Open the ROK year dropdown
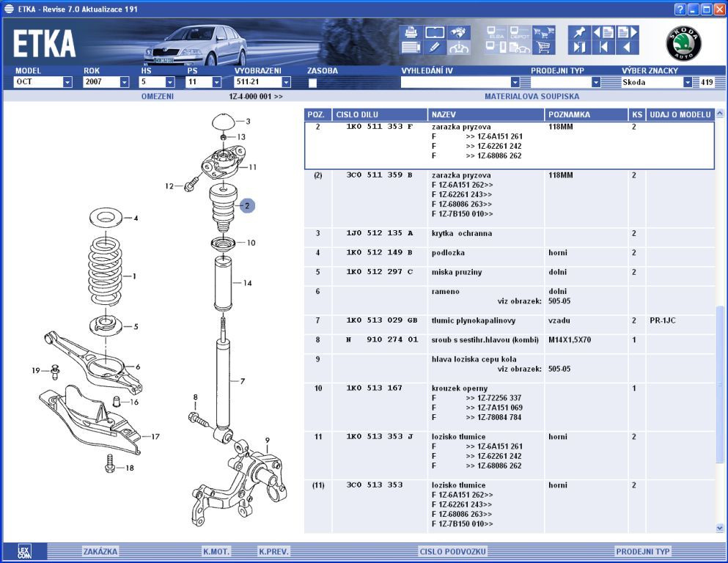 pos(124,83)
